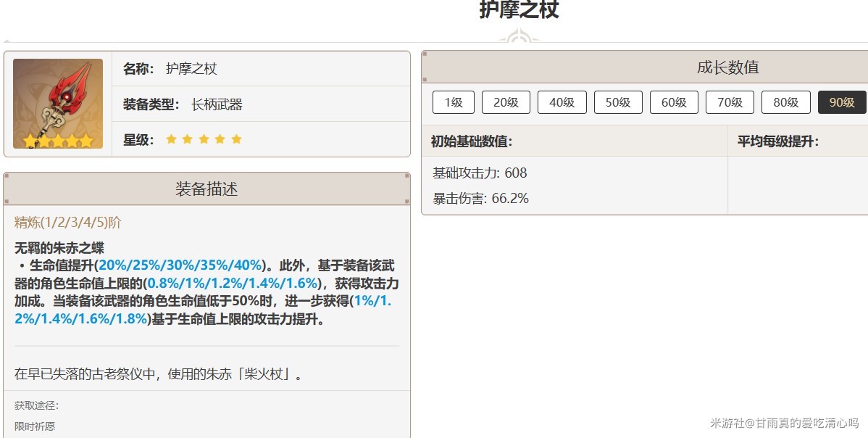868x438 pixels.
Task: Select the 80级 level option
Action: (x=785, y=102)
